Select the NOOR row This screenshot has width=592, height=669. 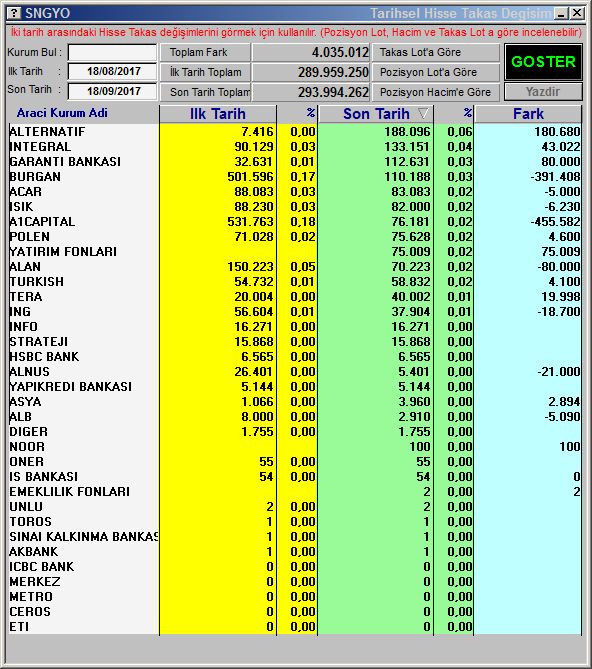pyautogui.click(x=295, y=447)
